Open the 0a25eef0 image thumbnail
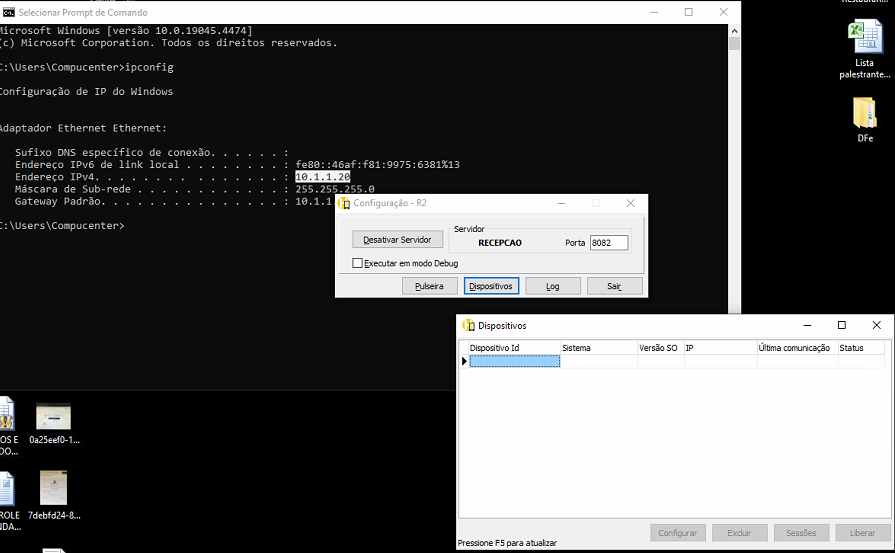The image size is (895, 553). coord(53,416)
